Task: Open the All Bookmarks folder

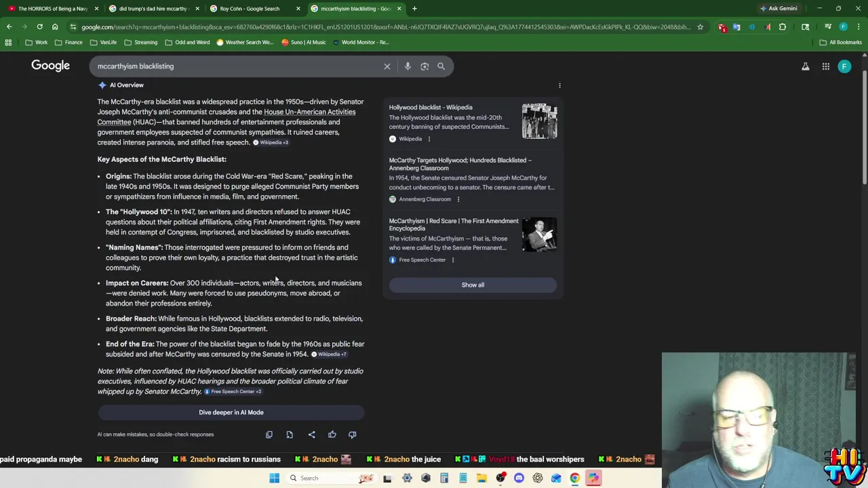Action: pos(840,42)
